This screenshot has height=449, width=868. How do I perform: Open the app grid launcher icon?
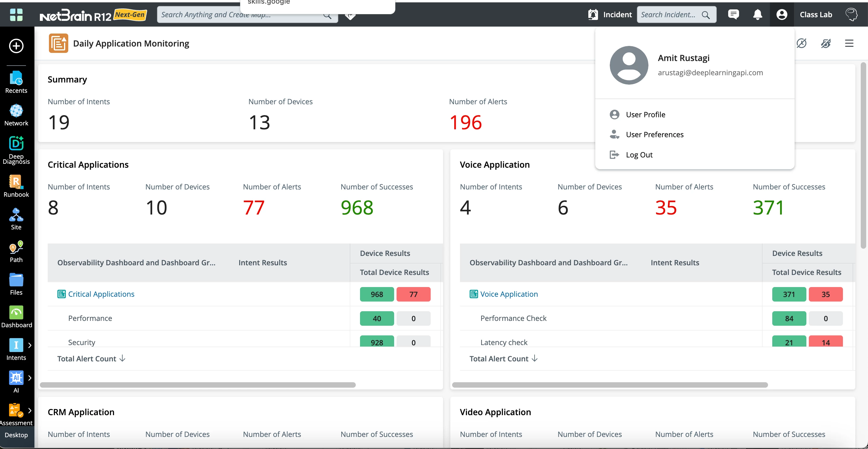point(16,15)
